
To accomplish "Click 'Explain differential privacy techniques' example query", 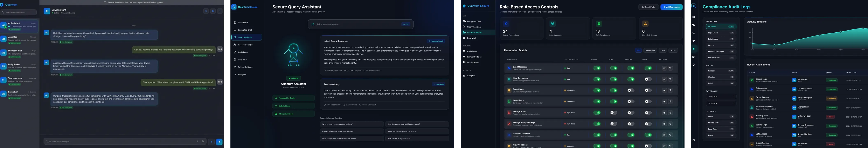I will coord(352,131).
